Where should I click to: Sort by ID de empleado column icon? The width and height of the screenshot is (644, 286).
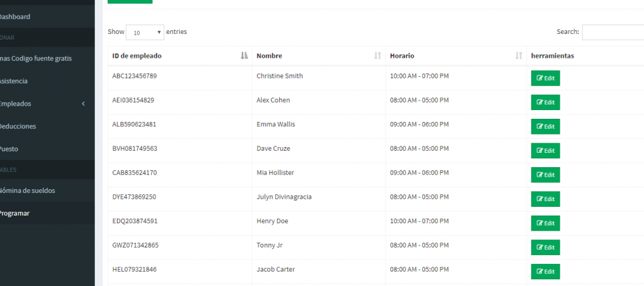tap(245, 56)
